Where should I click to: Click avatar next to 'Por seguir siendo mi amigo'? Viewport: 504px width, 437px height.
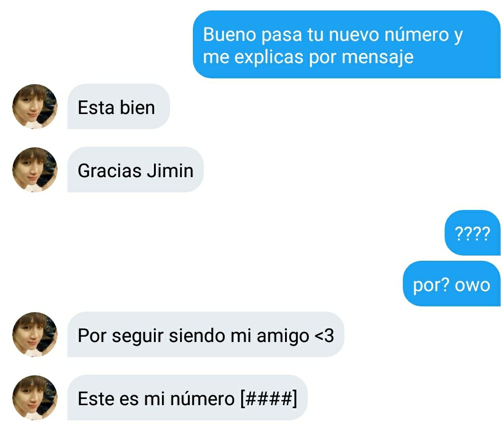(35, 334)
